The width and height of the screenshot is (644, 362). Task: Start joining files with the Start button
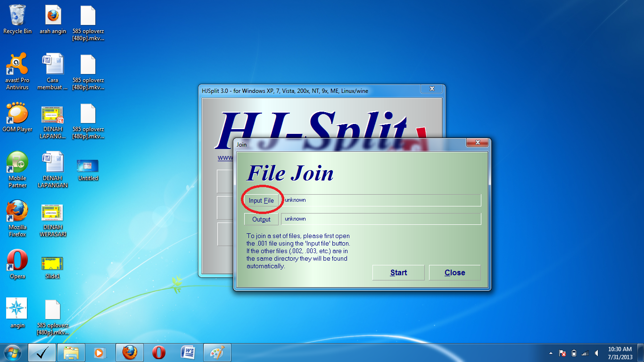tap(398, 272)
